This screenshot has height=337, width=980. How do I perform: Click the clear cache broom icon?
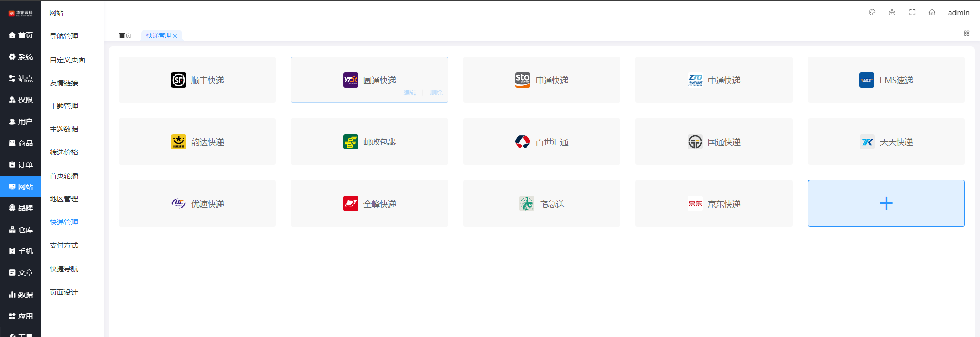point(892,12)
